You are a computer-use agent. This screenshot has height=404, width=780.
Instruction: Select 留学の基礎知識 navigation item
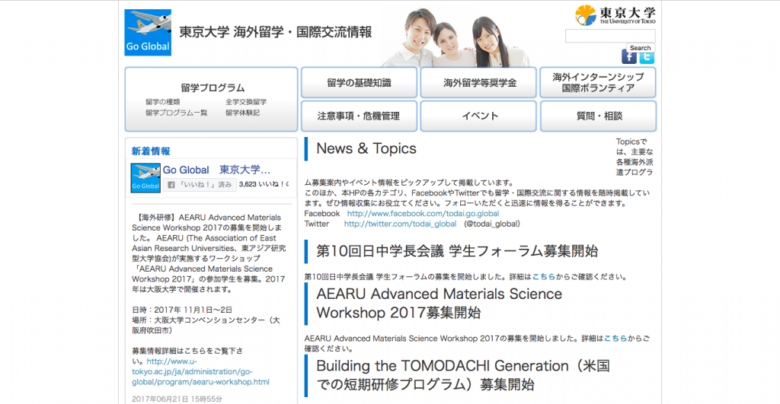point(359,82)
